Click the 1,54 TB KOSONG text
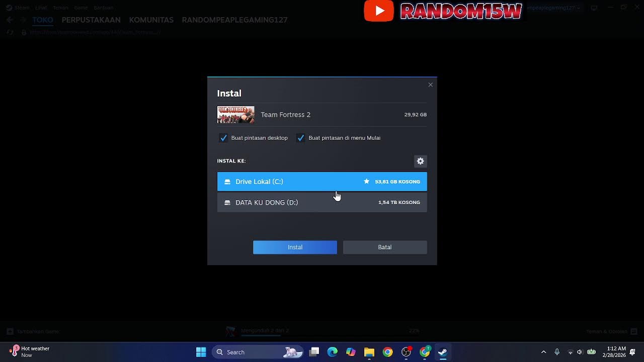The width and height of the screenshot is (644, 362). coord(399,203)
